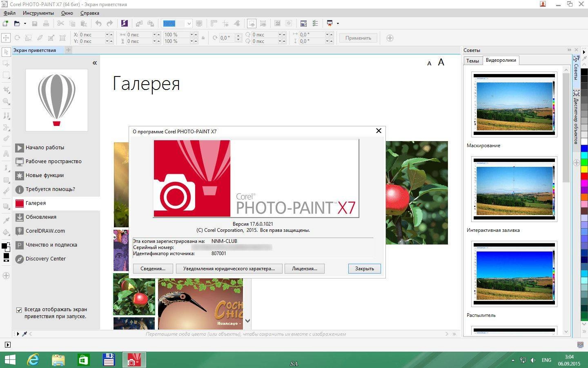Click the Paste clipboard icon

pyautogui.click(x=84, y=23)
